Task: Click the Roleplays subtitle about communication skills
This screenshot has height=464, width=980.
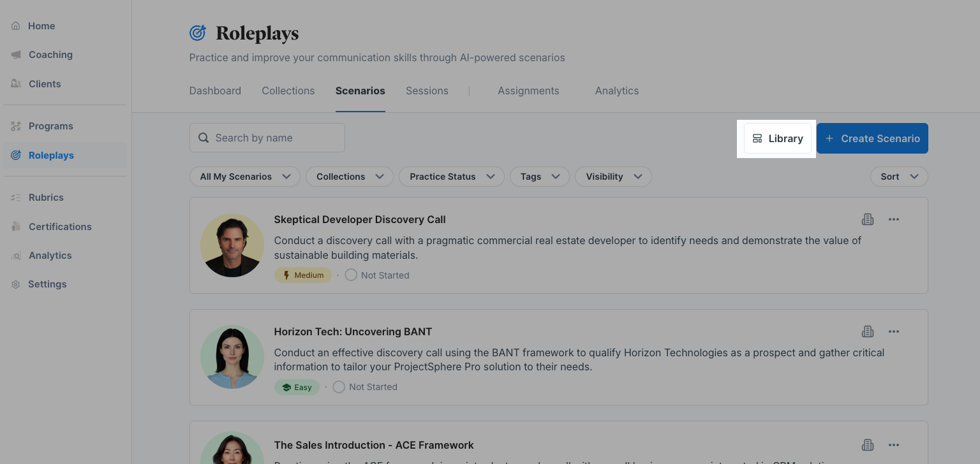Action: pyautogui.click(x=377, y=57)
